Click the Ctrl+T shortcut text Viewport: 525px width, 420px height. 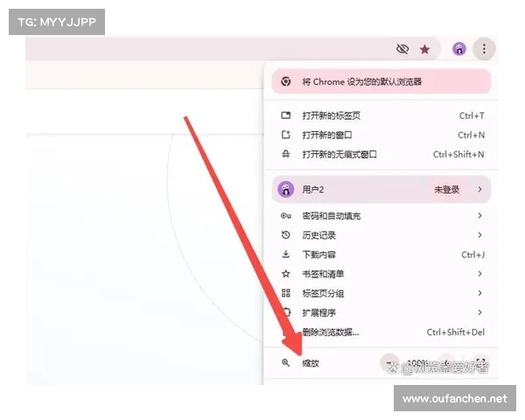tap(472, 115)
